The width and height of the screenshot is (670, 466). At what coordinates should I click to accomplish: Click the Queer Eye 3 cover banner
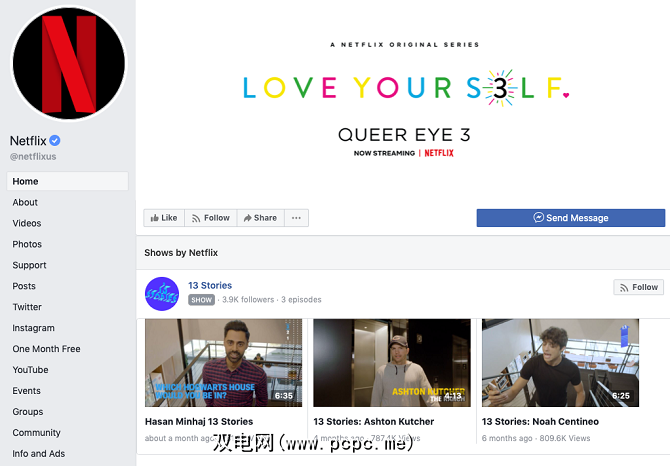(403, 100)
